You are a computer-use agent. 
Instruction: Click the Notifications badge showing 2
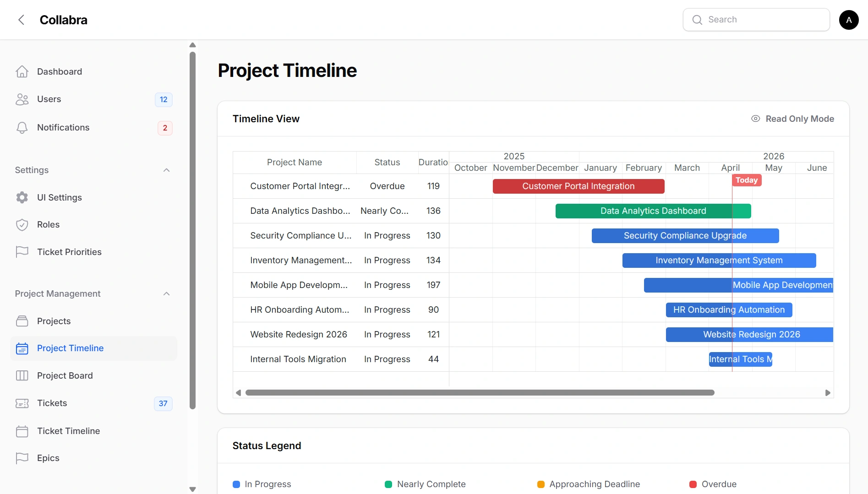165,128
